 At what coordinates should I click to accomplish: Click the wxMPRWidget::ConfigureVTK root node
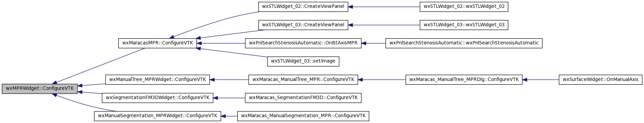(40, 88)
